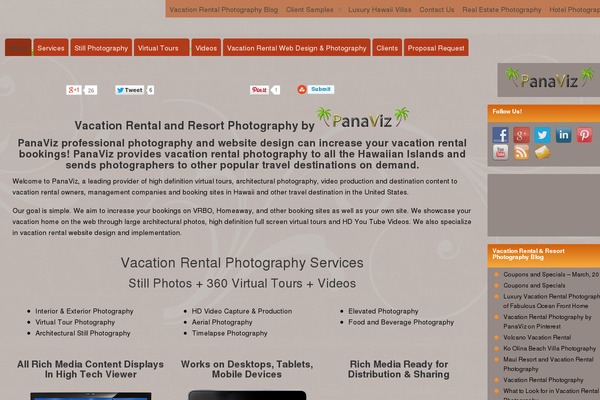Viewport: 600px width, 400px height.
Task: Open the LinkedIn icon under Follow Us
Action: pyautogui.click(x=563, y=135)
